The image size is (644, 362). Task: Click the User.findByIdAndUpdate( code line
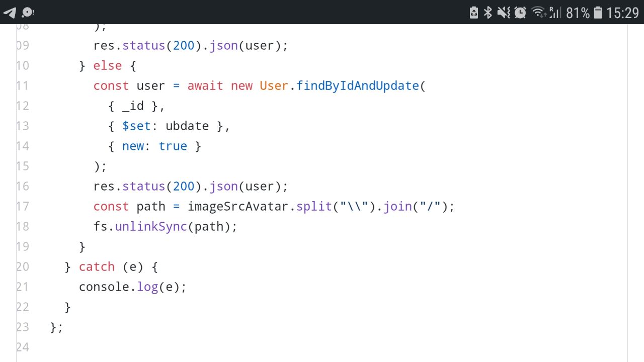pyautogui.click(x=260, y=86)
